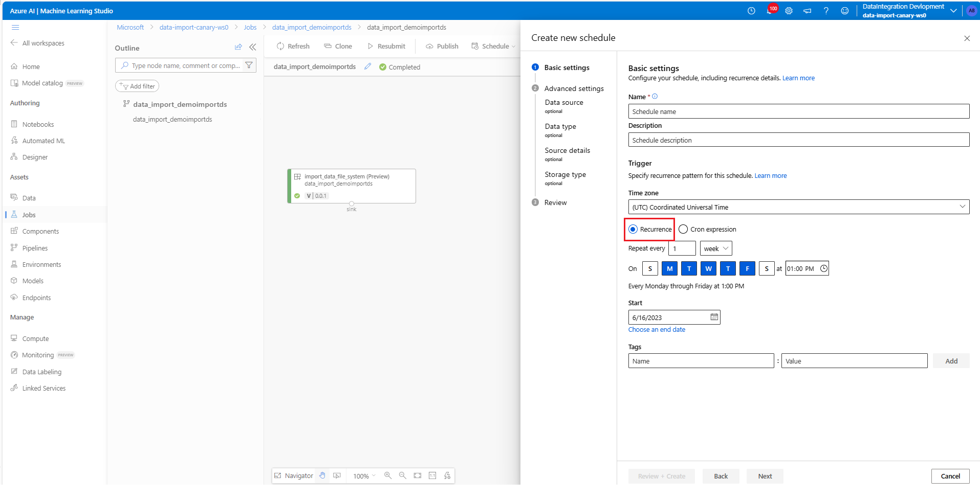Open the notifications bell icon

(770, 11)
